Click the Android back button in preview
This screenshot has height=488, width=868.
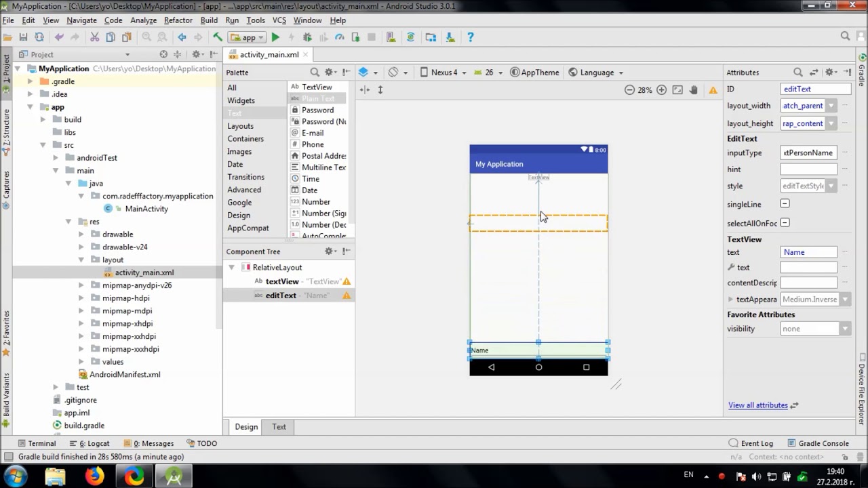[x=491, y=367]
